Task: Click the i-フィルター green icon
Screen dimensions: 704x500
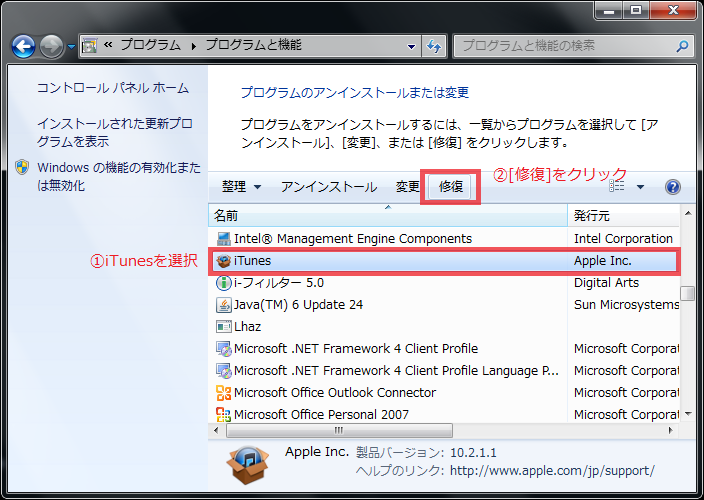Action: pyautogui.click(x=224, y=283)
